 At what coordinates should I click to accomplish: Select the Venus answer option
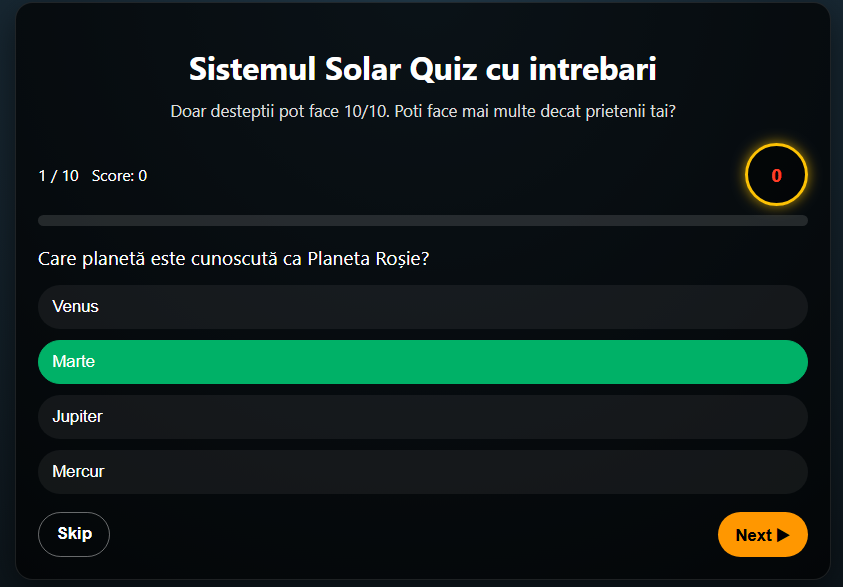[422, 307]
